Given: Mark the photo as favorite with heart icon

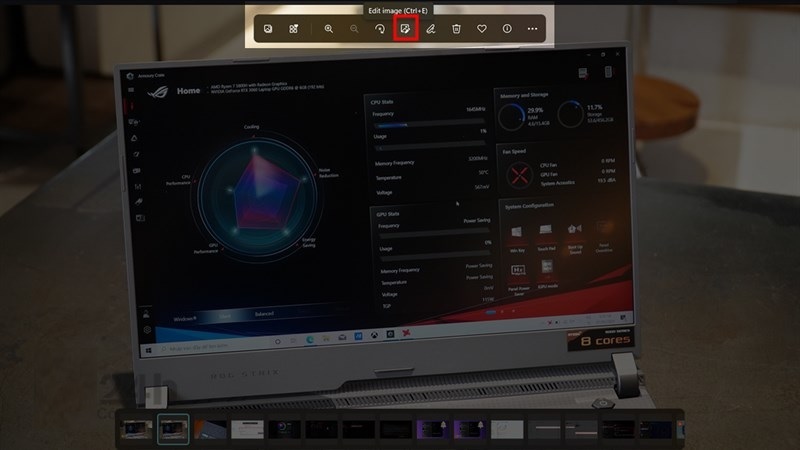Looking at the screenshot, I should [482, 29].
